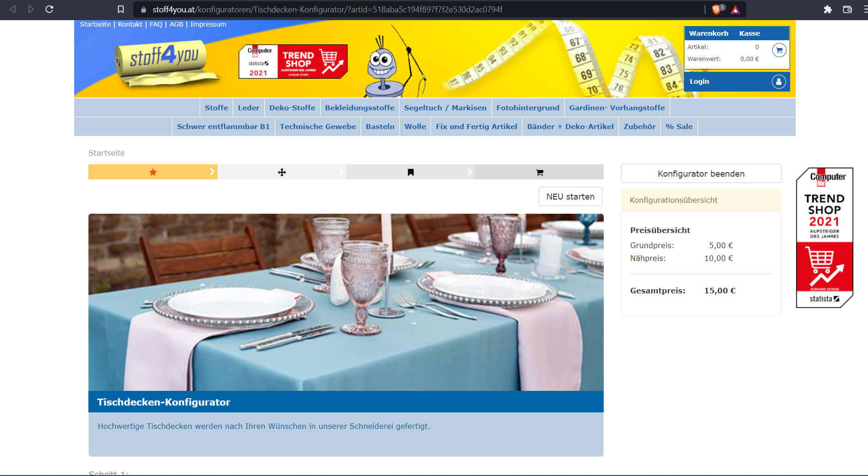The image size is (868, 476).
Task: Open Schwer entflammbar B1 category
Action: (x=223, y=126)
